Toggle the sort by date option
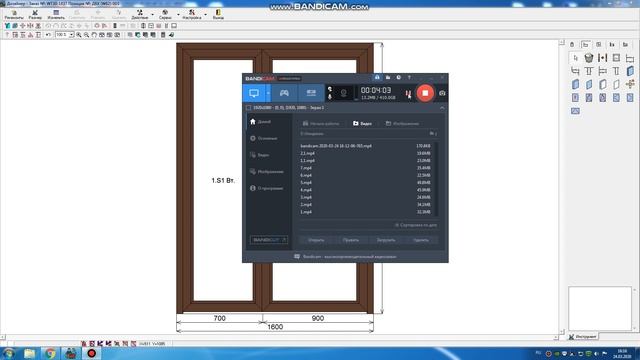Image resolution: width=640 pixels, height=360 pixels. pyautogui.click(x=416, y=225)
